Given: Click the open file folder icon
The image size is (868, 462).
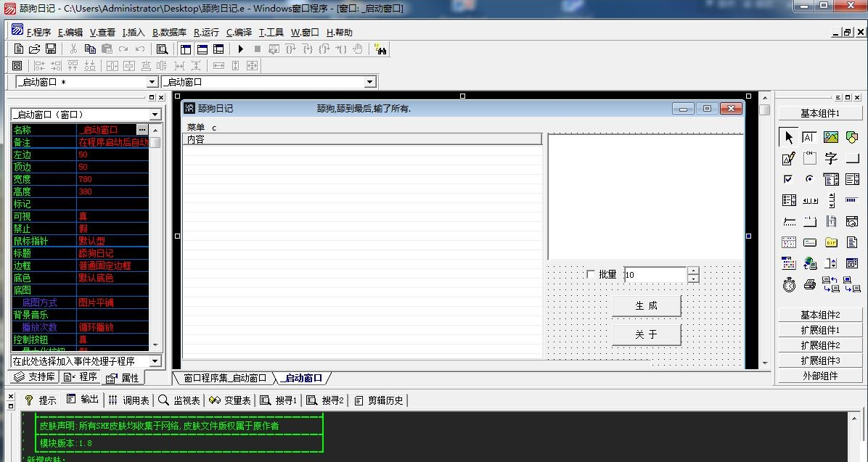Looking at the screenshot, I should click(x=35, y=49).
